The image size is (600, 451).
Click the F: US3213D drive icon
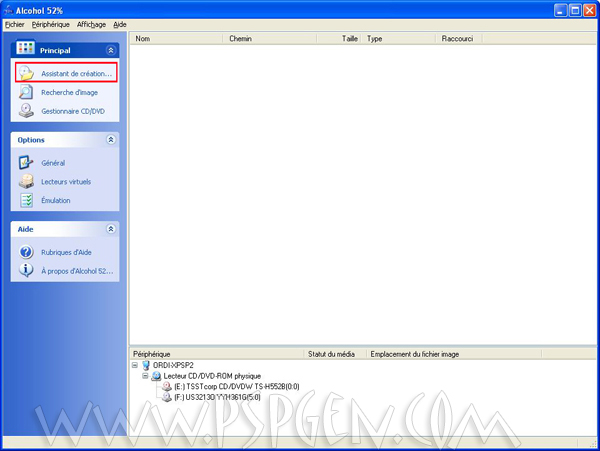(x=167, y=397)
